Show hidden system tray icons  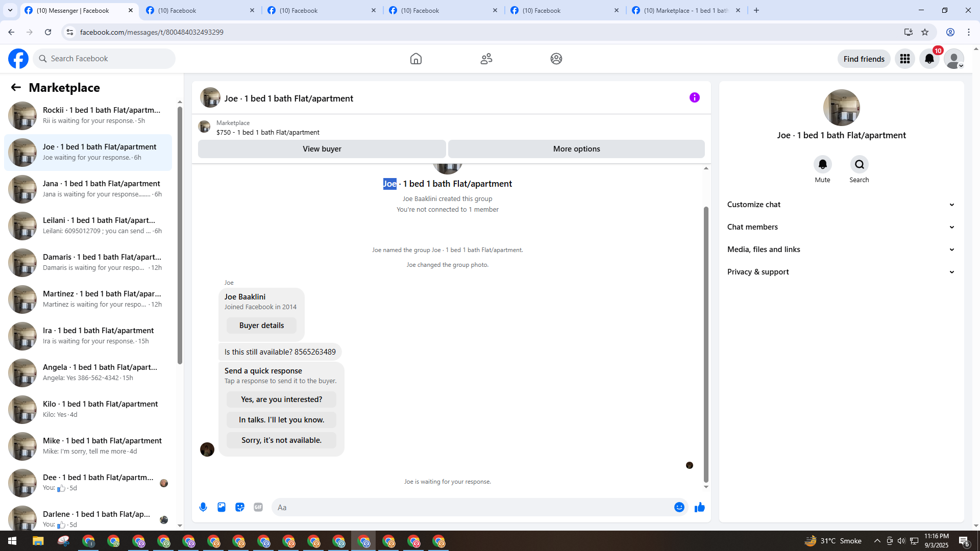[x=877, y=541]
